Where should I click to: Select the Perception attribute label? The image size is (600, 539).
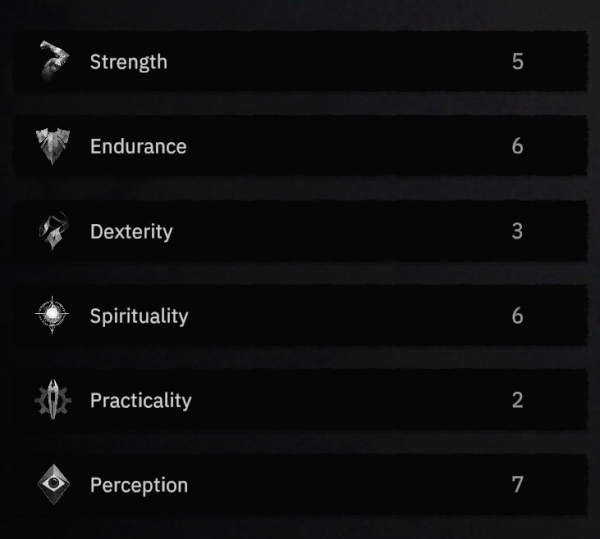pyautogui.click(x=139, y=486)
